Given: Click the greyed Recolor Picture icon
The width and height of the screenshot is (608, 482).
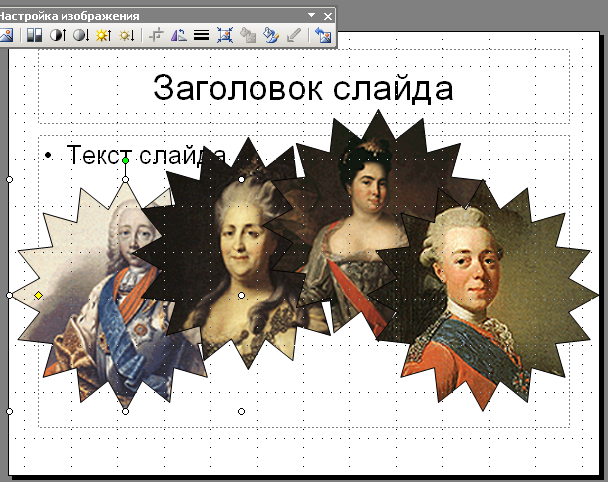Looking at the screenshot, I should click(x=248, y=35).
